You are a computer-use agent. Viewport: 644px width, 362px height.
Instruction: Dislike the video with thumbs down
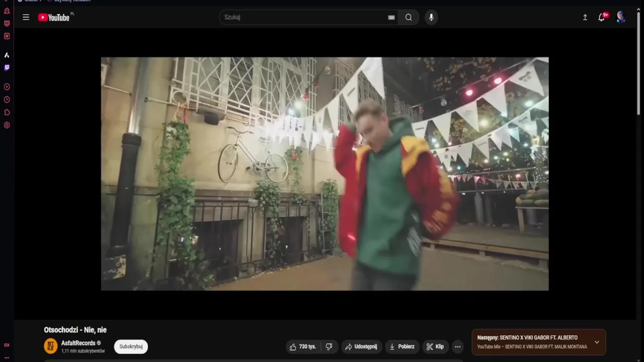[329, 346]
